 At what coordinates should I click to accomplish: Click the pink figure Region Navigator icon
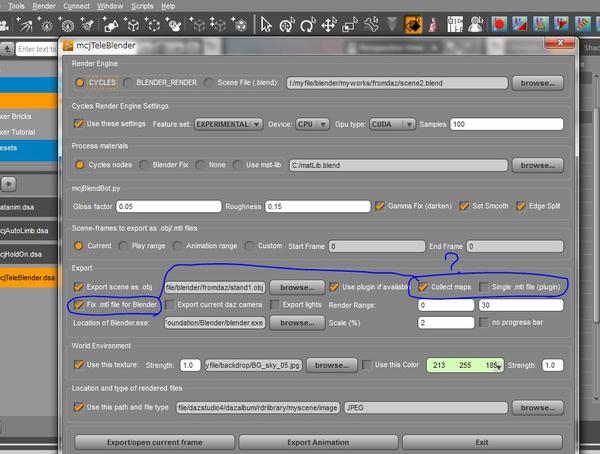coord(434,24)
